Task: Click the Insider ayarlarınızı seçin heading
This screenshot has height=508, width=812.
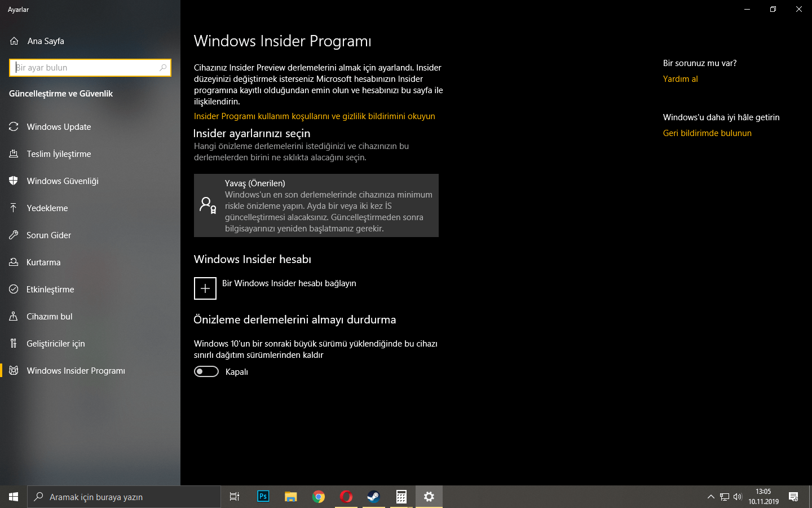Action: 252,134
